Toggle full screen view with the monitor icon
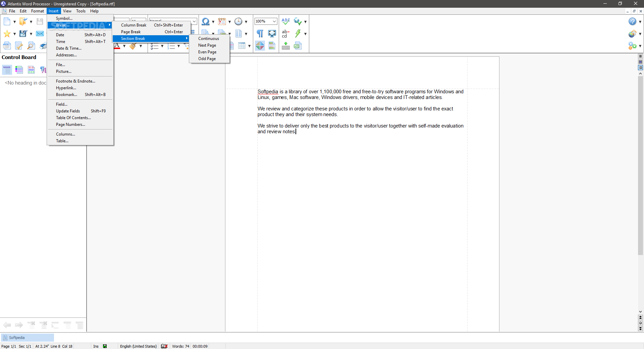This screenshot has height=349, width=644. 272,34
